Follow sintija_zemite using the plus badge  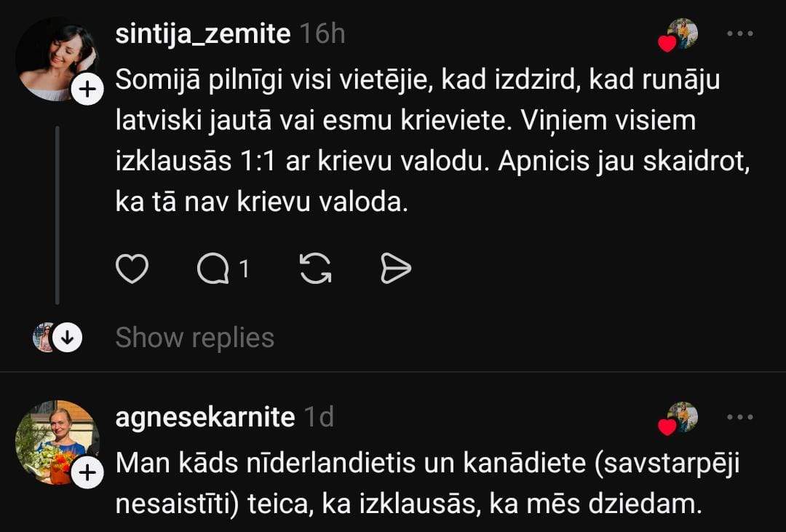click(x=87, y=90)
